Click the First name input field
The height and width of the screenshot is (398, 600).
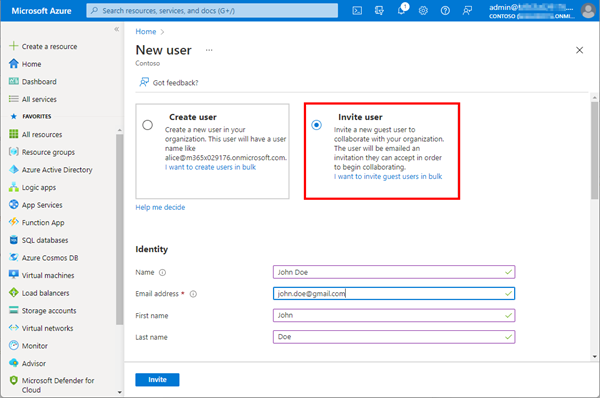[x=394, y=315]
